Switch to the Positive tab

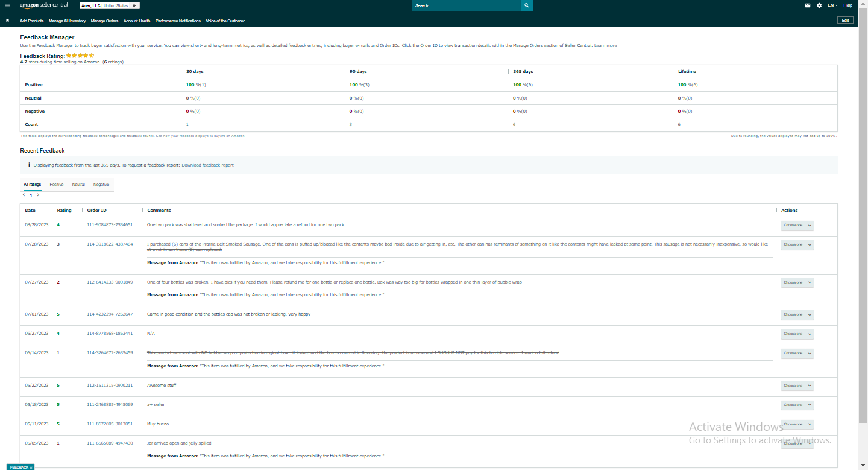click(57, 185)
